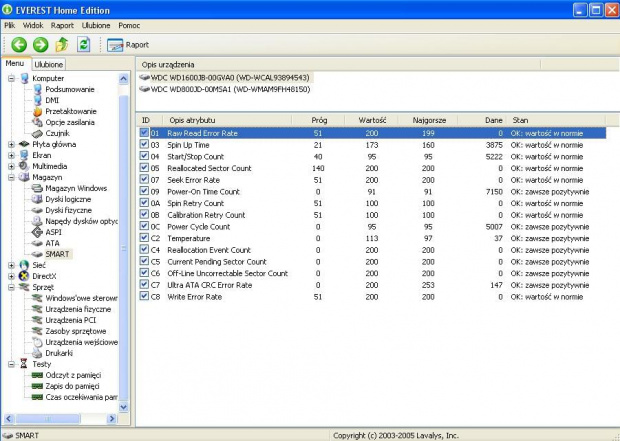This screenshot has width=620, height=441.
Task: Toggle the Ultra ATA CRC Error Rate checkbox
Action: (x=144, y=284)
